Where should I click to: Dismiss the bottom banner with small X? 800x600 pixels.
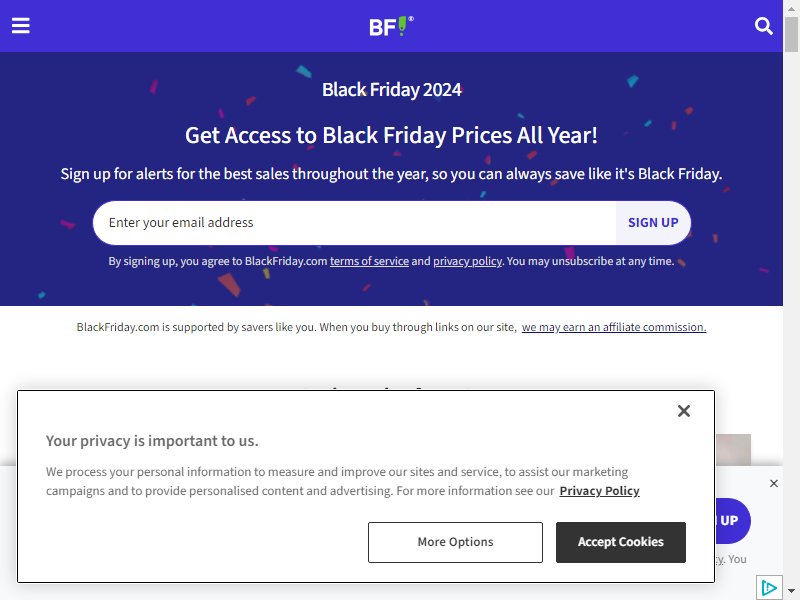773,483
